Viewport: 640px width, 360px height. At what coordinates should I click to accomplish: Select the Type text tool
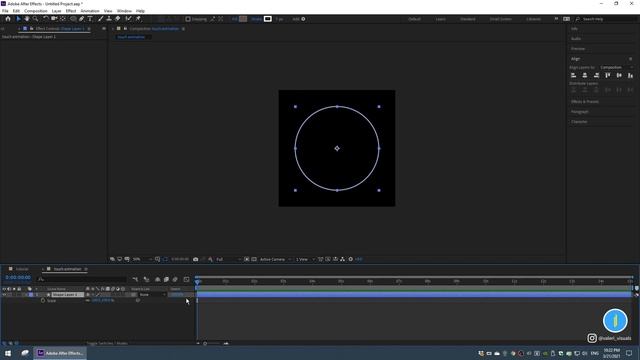[x=90, y=19]
